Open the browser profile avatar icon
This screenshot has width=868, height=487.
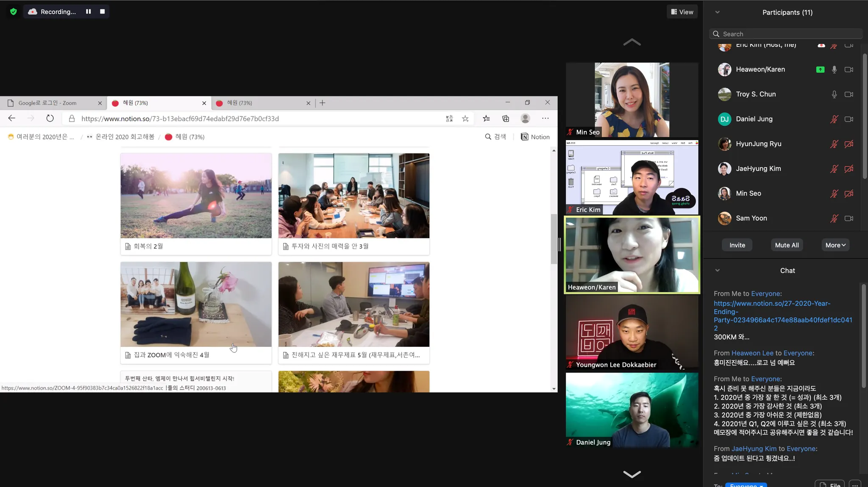525,119
